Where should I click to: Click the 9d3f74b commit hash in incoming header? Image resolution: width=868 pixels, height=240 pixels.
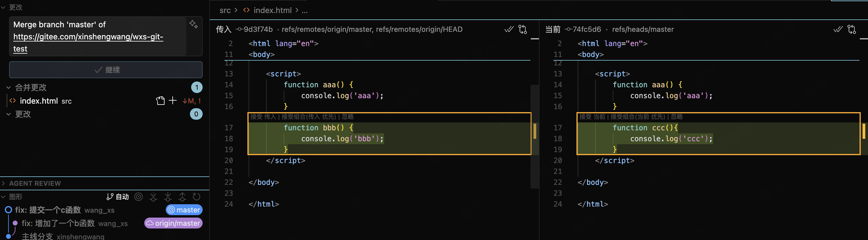click(x=258, y=29)
